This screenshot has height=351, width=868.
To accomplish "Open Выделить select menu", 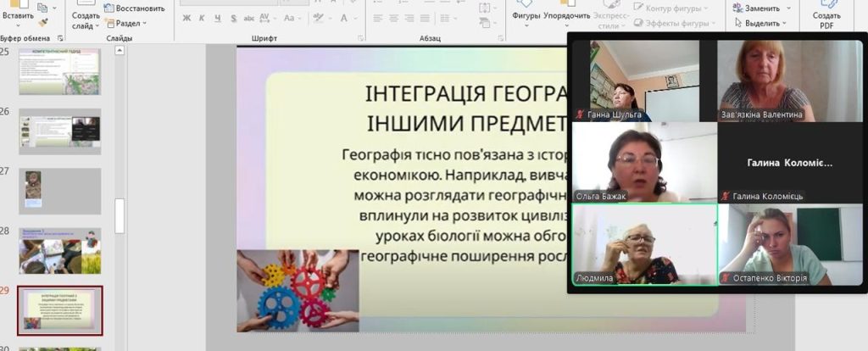I will click(760, 23).
